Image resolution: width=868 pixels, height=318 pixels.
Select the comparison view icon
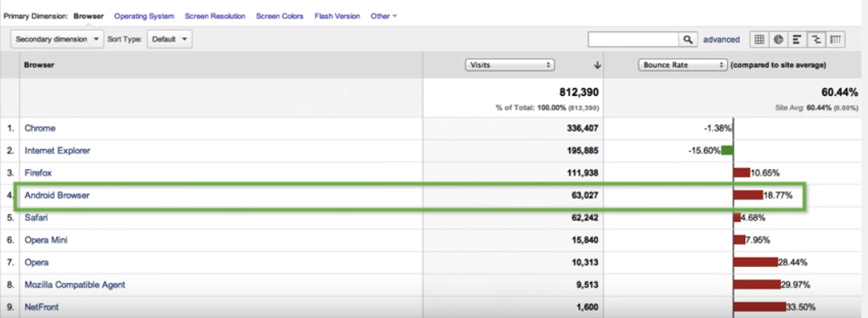[x=816, y=39]
